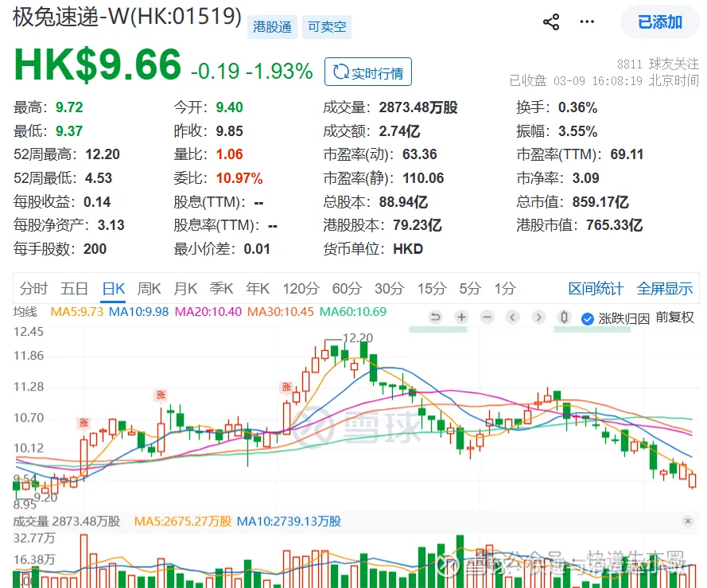
Task: Click the MA10:9.98 indicator label
Action: pyautogui.click(x=139, y=312)
